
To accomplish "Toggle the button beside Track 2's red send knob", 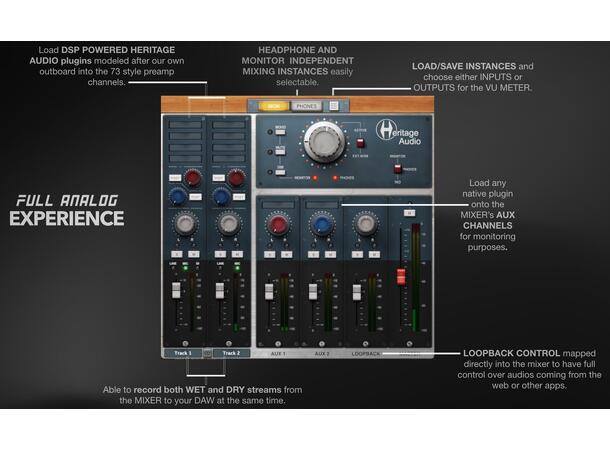I will (219, 178).
